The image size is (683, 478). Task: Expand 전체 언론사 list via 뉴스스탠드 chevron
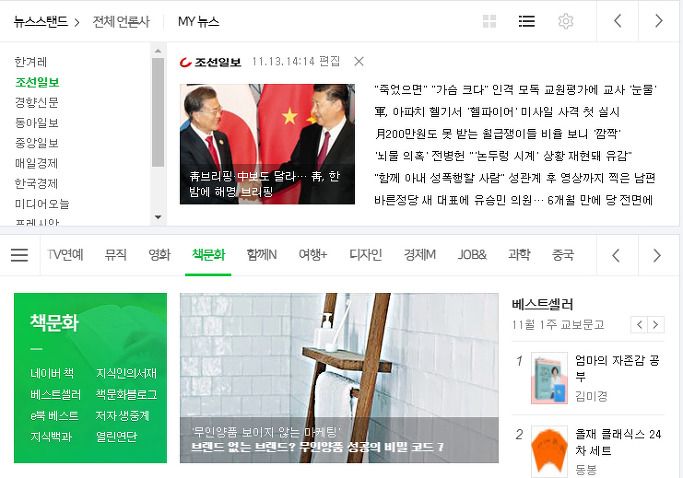(77, 22)
